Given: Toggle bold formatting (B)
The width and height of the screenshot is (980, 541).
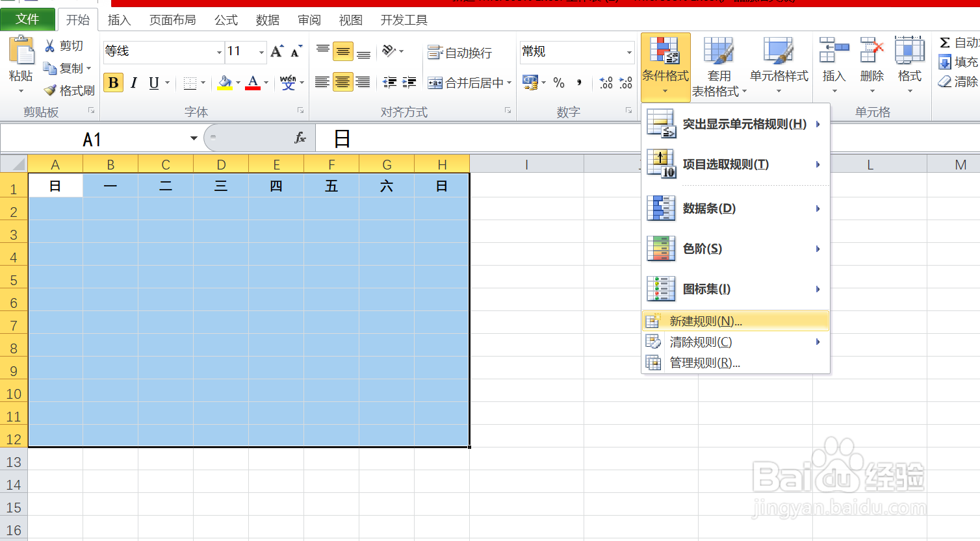Looking at the screenshot, I should click(114, 82).
